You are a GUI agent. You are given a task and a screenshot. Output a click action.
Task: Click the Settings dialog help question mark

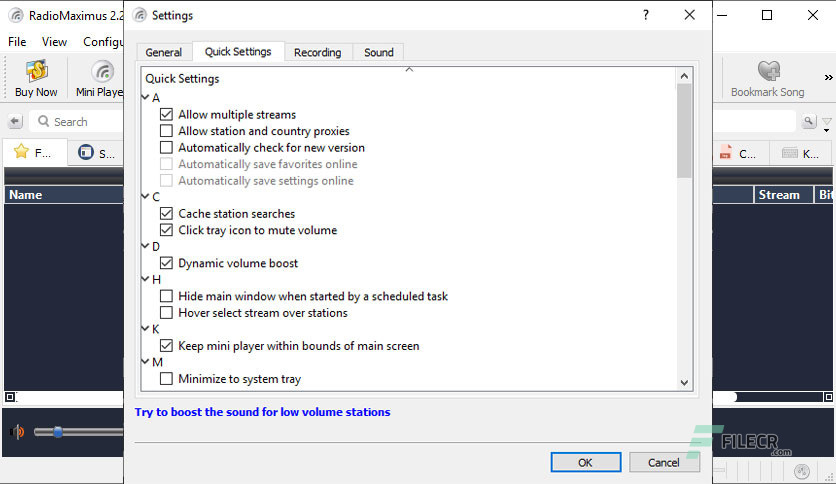pos(646,15)
